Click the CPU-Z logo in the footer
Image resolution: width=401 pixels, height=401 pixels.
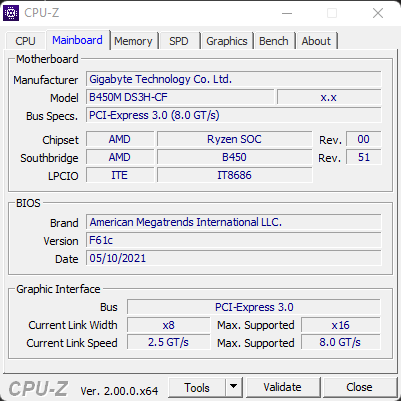38,389
